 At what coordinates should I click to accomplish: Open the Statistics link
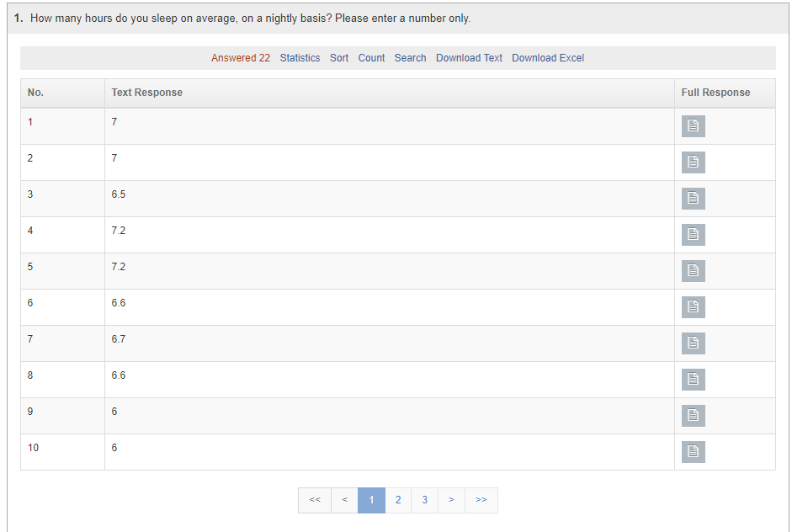point(300,58)
